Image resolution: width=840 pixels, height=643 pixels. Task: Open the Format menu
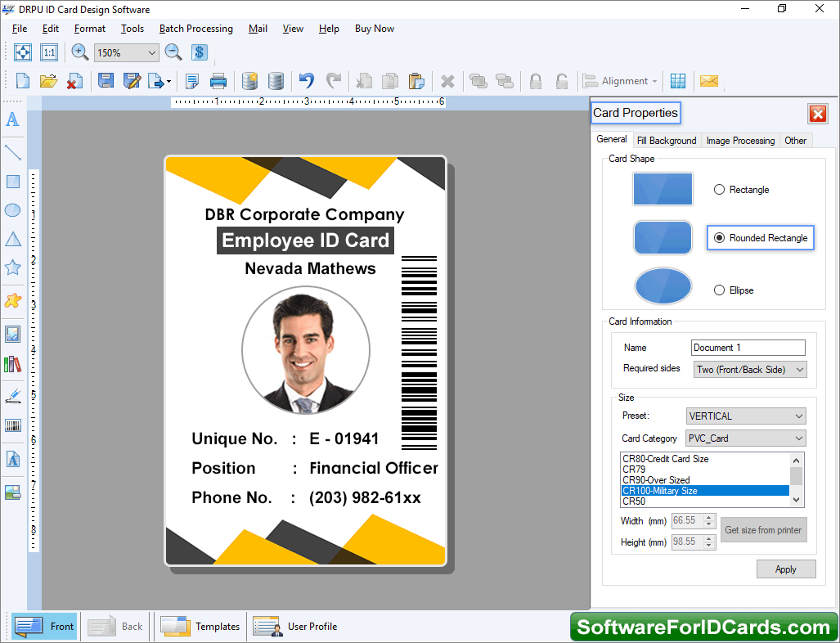[x=89, y=29]
